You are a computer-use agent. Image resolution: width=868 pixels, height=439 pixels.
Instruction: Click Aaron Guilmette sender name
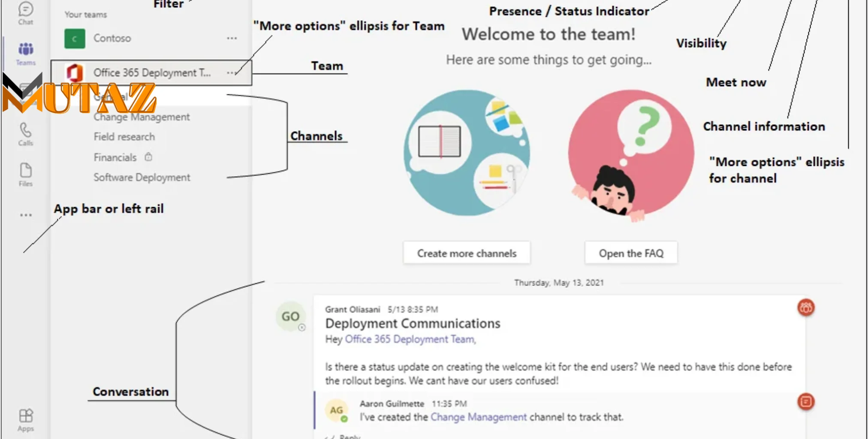392,404
